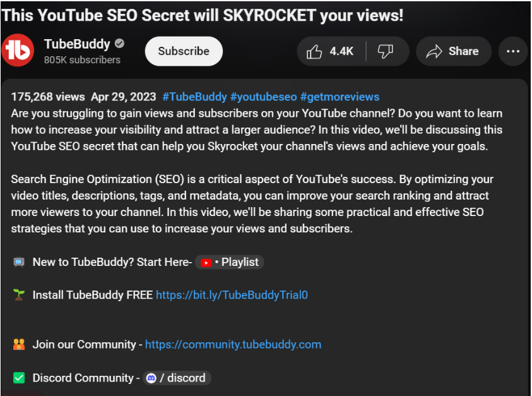The height and width of the screenshot is (396, 532).
Task: Click the green checkmark emoji beside Discord Community
Action: click(18, 378)
